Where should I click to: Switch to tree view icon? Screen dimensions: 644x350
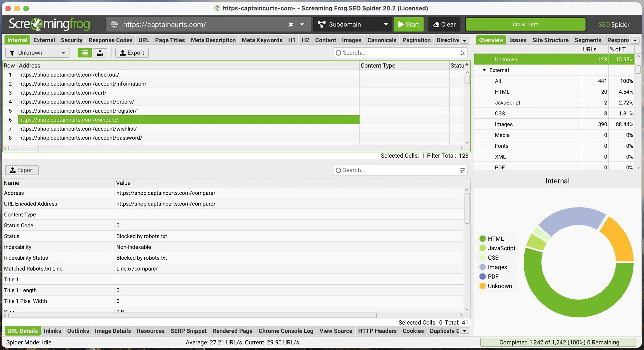tap(100, 53)
